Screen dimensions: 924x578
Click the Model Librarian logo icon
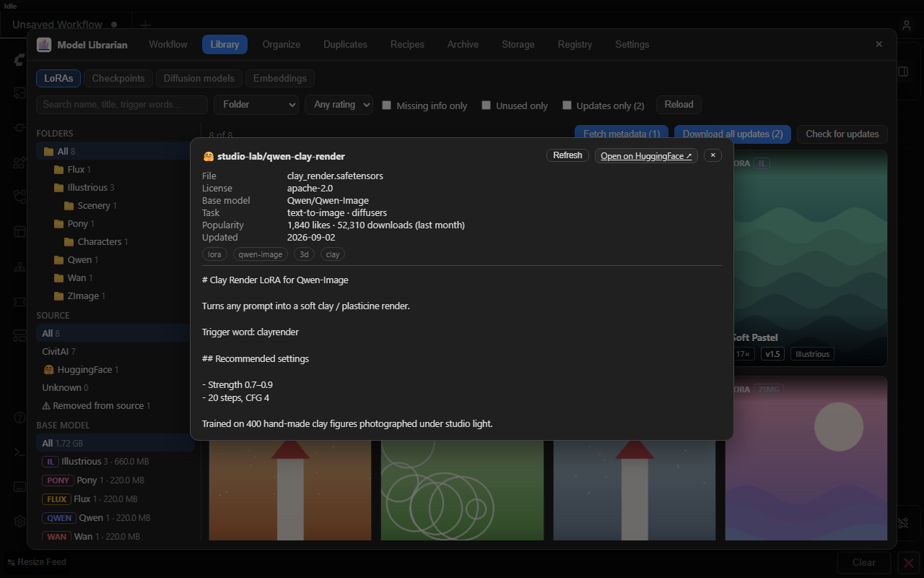(44, 45)
